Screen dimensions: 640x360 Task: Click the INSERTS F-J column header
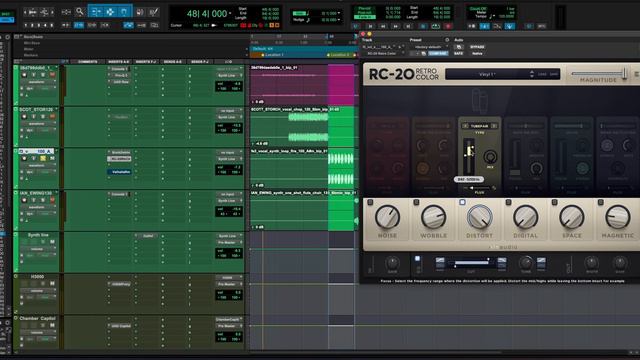point(146,62)
